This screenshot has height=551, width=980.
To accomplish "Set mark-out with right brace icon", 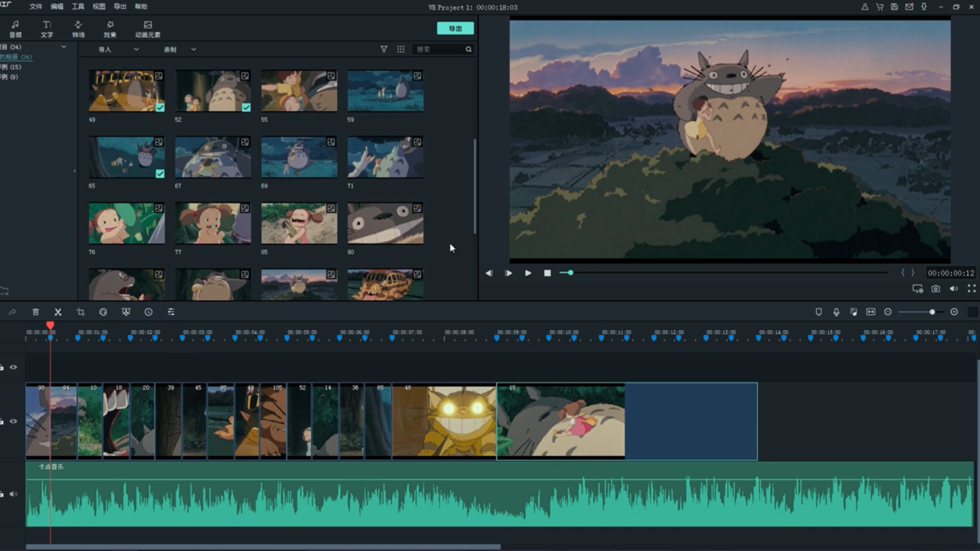I will pos(913,273).
